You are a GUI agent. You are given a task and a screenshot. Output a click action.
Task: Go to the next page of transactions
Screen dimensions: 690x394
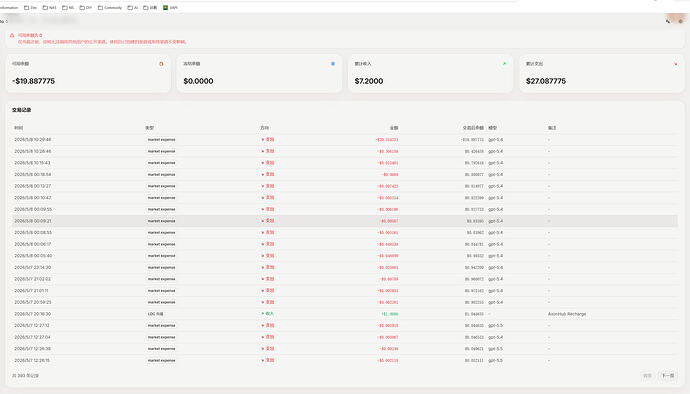pyautogui.click(x=668, y=376)
